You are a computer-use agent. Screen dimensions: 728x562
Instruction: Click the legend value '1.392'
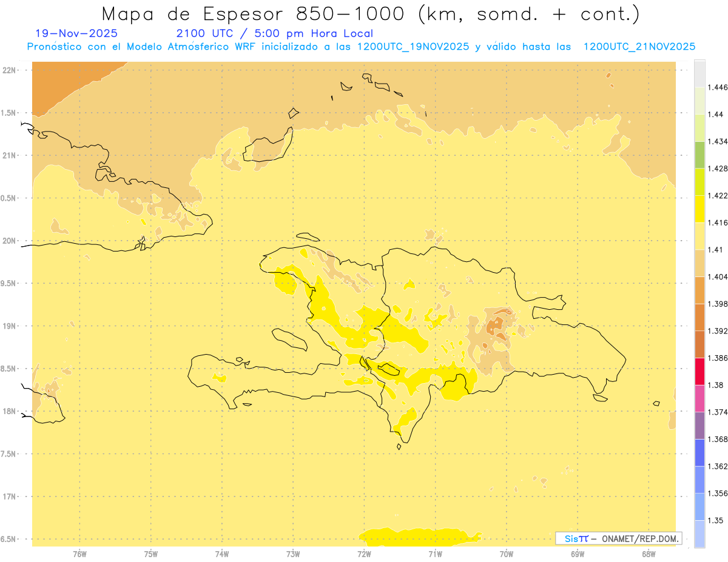coord(719,331)
